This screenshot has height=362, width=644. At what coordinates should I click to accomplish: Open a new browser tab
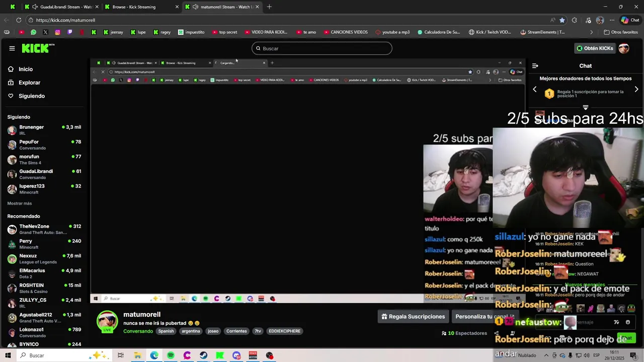coord(269,7)
